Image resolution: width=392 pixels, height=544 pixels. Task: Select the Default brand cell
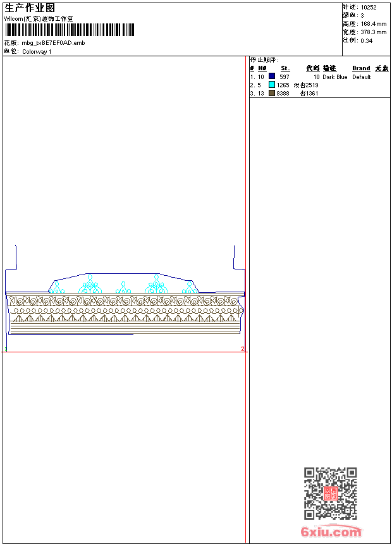(362, 77)
